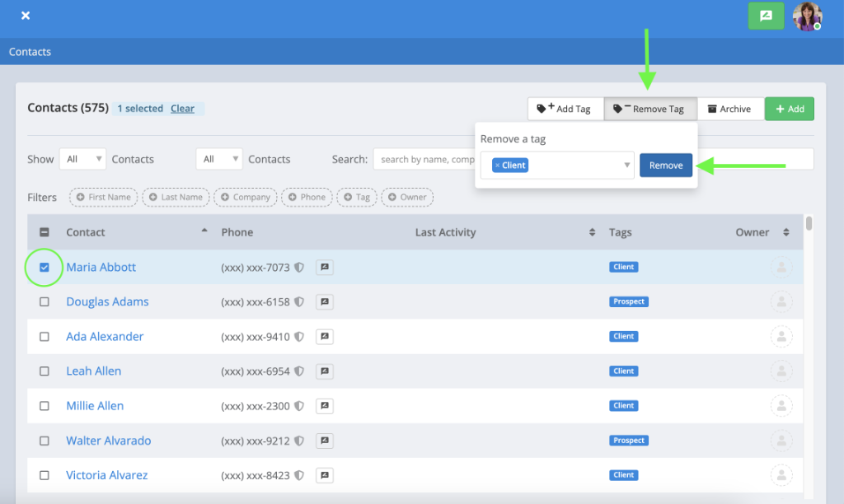
Task: Click chat icon for Victoria Alvarez
Action: [x=325, y=475]
